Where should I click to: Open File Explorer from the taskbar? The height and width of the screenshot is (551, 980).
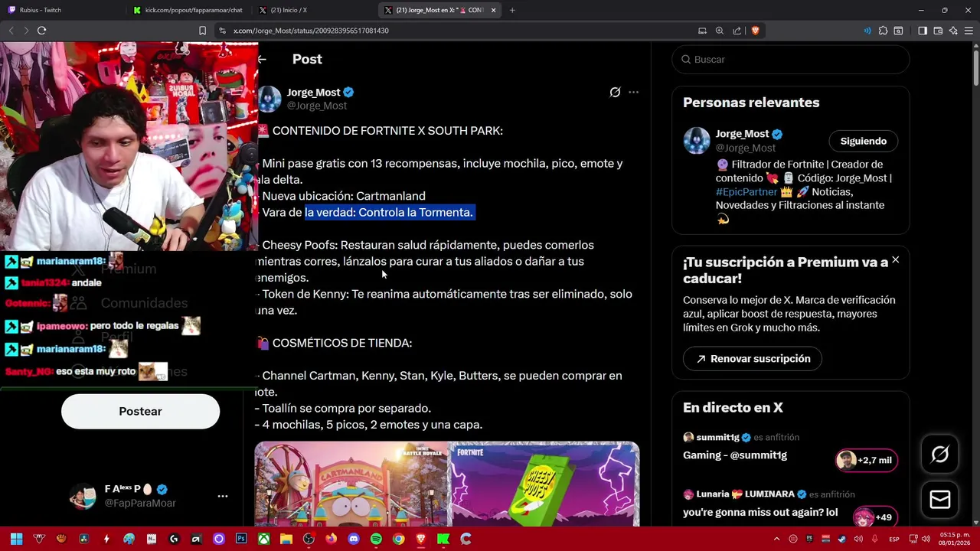coord(286,539)
